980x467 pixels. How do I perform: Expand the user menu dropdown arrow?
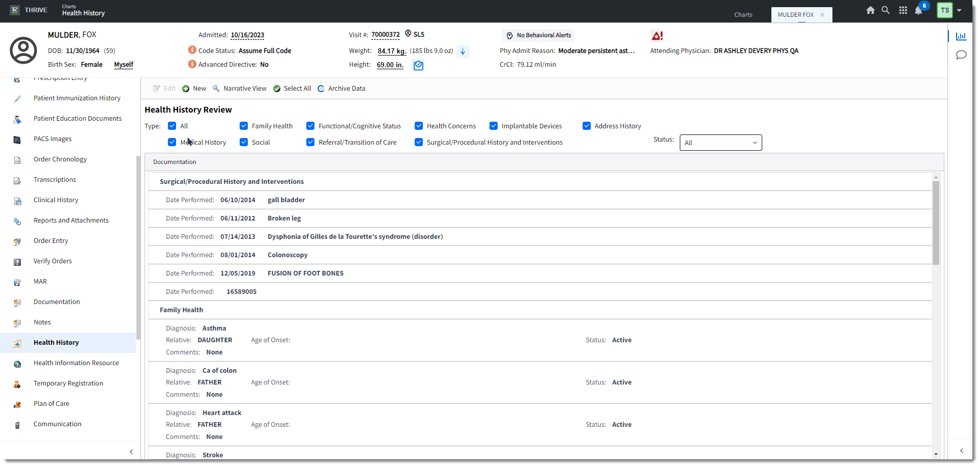959,10
